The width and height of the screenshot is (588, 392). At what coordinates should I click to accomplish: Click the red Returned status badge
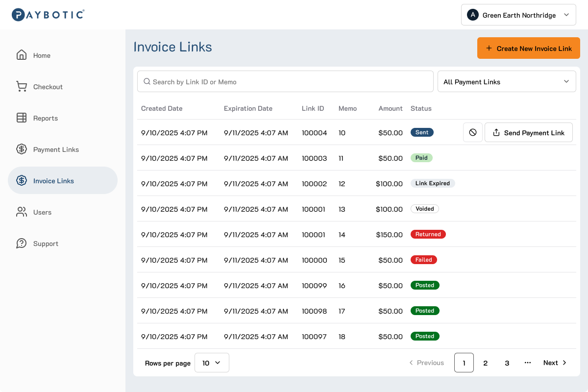point(428,234)
